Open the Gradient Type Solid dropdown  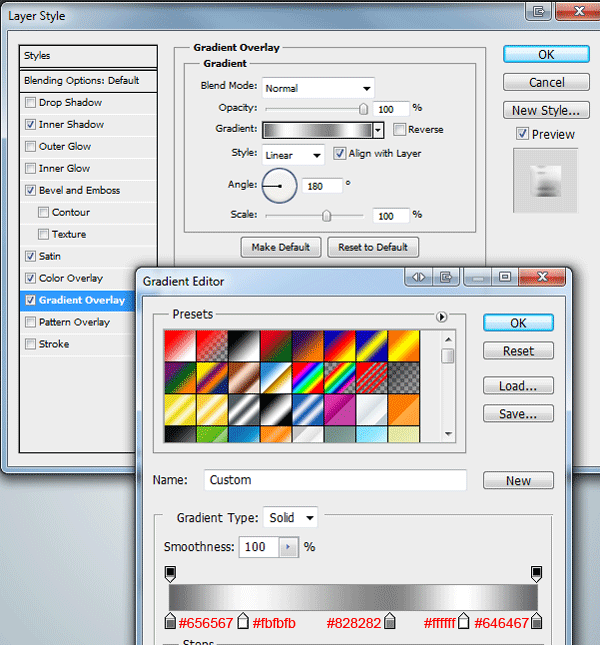tap(290, 517)
